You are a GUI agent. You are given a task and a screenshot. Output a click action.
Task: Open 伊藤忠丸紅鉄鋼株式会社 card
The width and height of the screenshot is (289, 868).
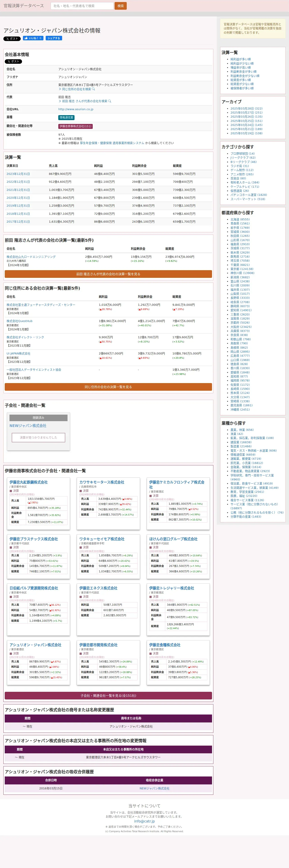click(x=29, y=482)
